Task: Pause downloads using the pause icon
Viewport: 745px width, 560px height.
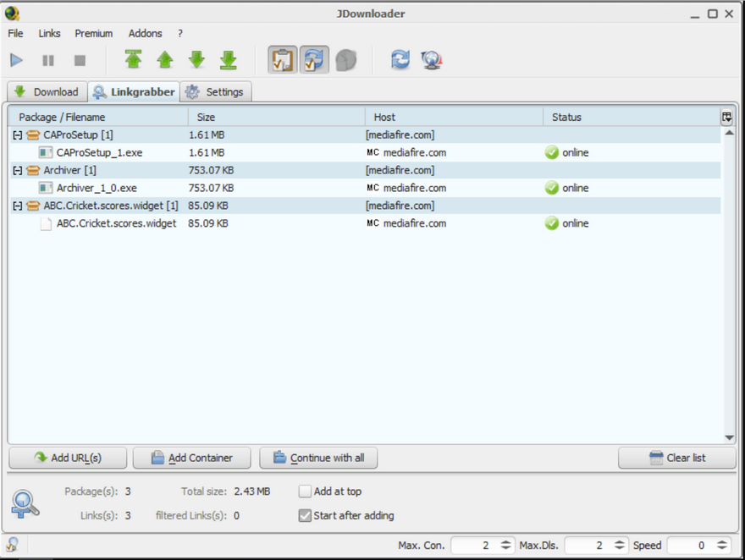Action: [x=47, y=60]
